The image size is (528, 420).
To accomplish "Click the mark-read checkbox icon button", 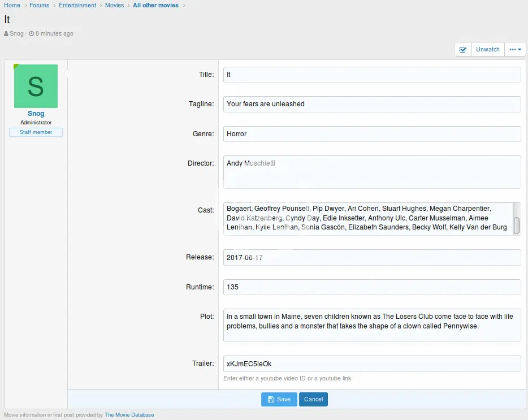I will [x=463, y=50].
